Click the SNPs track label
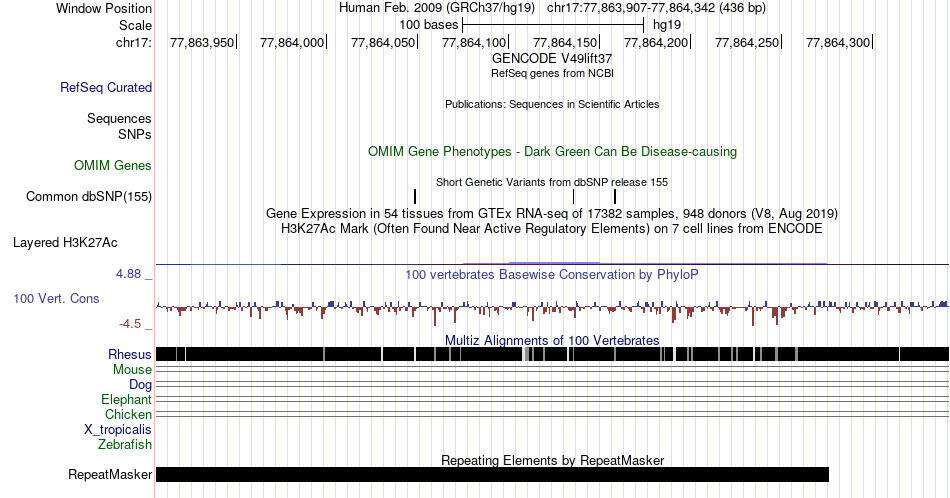The height and width of the screenshot is (498, 950). click(135, 134)
